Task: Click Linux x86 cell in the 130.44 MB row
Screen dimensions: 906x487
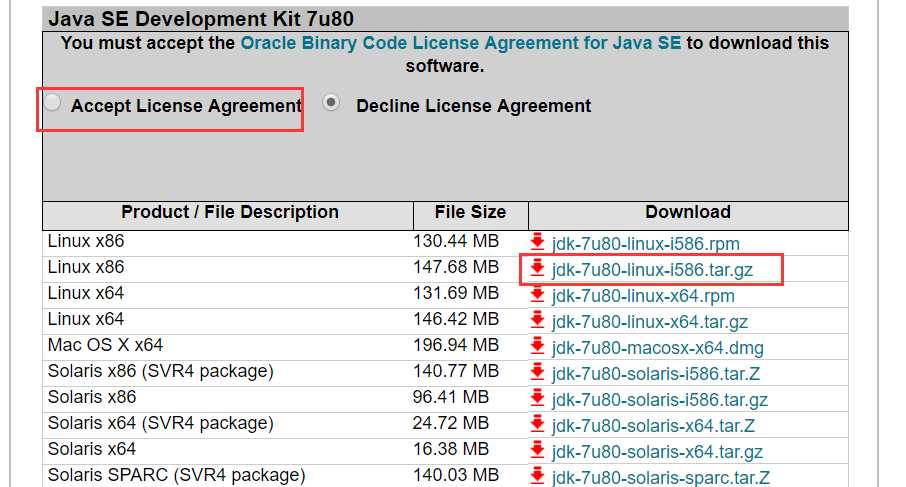Action: pyautogui.click(x=86, y=241)
